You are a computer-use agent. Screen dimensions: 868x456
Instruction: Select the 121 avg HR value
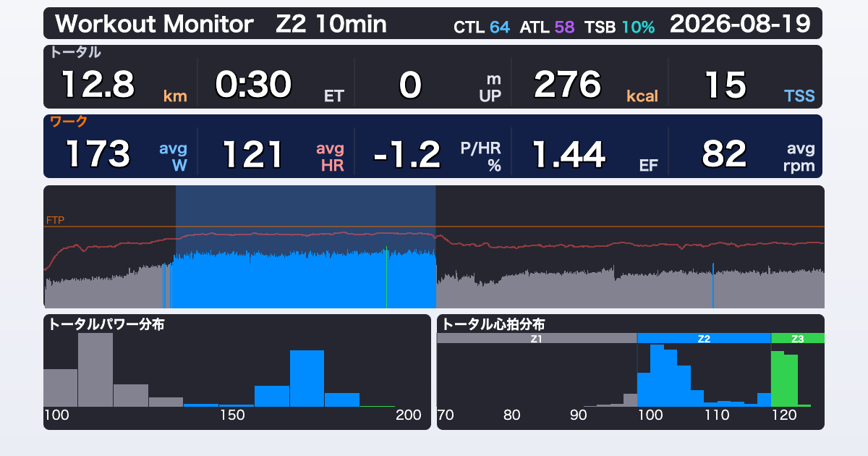pyautogui.click(x=253, y=154)
